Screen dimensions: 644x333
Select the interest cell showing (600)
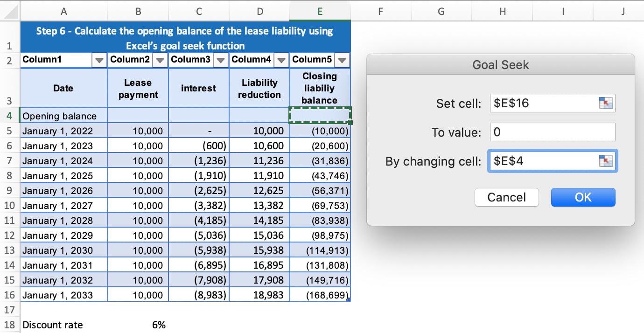point(199,146)
